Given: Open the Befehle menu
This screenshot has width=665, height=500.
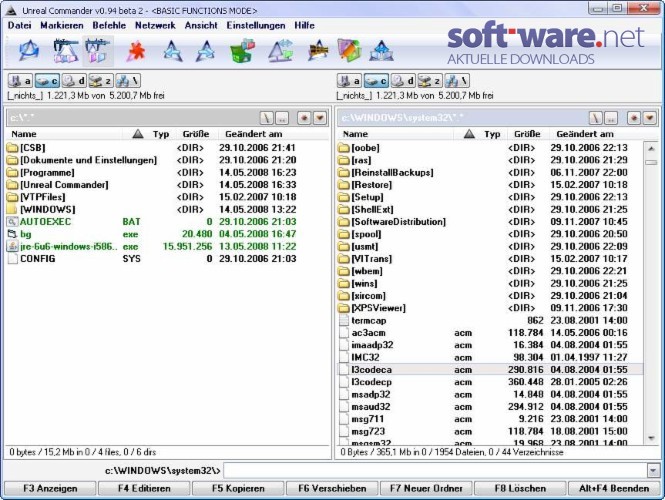Looking at the screenshot, I should point(109,25).
